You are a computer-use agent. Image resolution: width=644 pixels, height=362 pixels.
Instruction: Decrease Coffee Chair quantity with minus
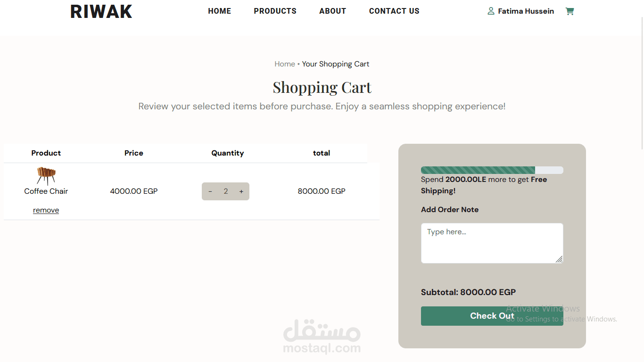[210, 191]
